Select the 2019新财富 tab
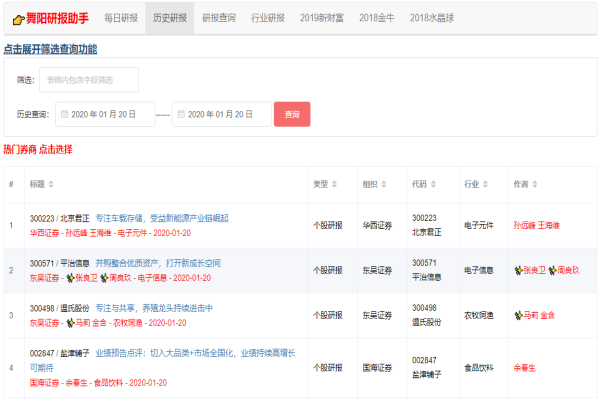Viewport: 600px width, 400px height. [x=321, y=18]
